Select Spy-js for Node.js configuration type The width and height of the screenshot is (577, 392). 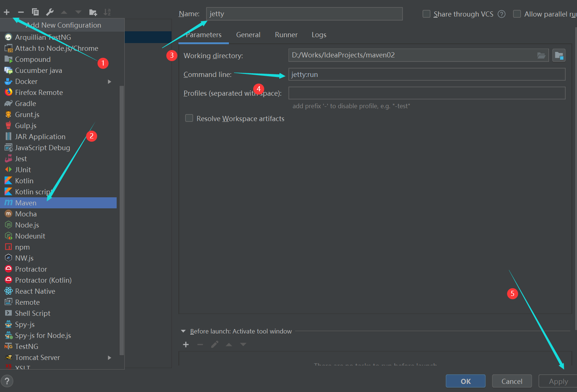59,335
